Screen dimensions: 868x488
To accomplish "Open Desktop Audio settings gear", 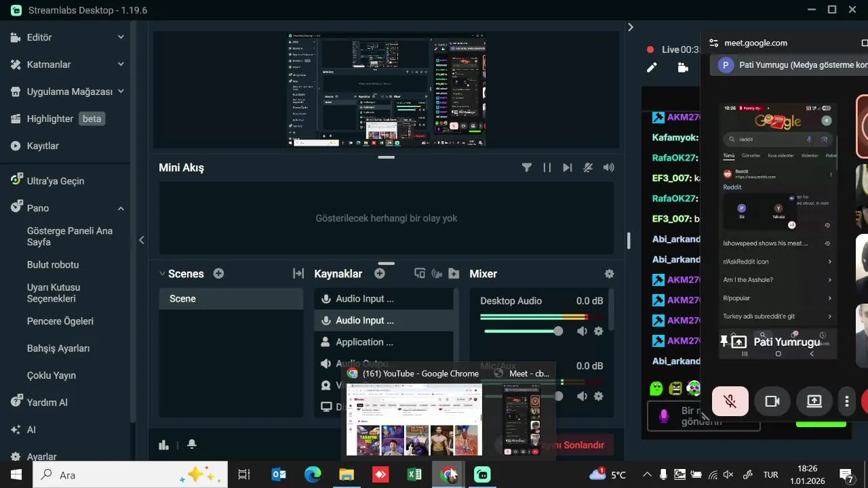I will point(598,331).
